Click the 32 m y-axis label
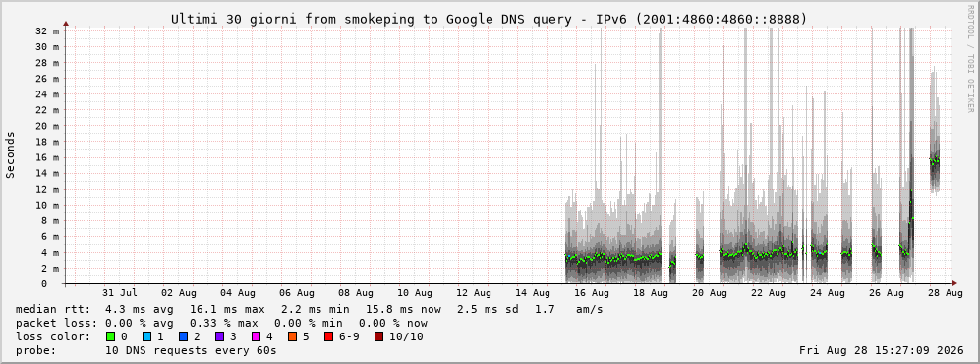980x364 pixels. (x=51, y=30)
